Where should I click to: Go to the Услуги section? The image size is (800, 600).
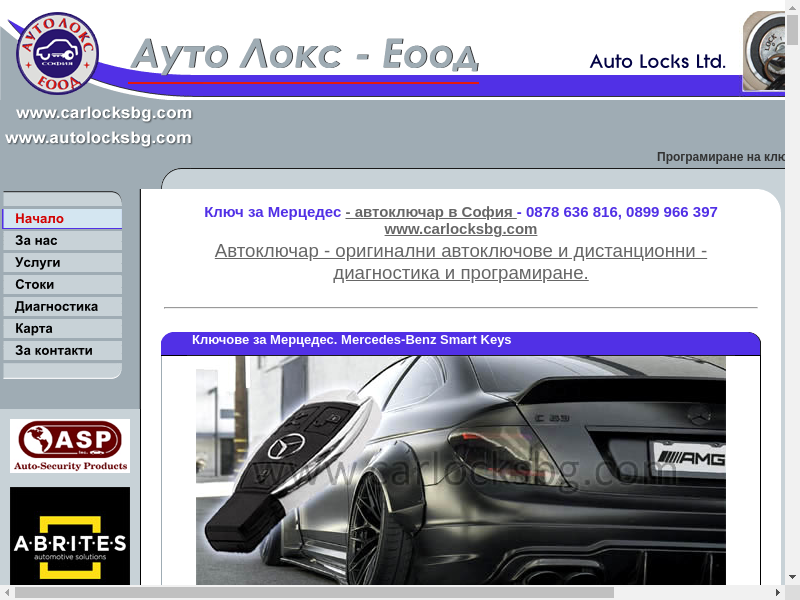pyautogui.click(x=62, y=263)
